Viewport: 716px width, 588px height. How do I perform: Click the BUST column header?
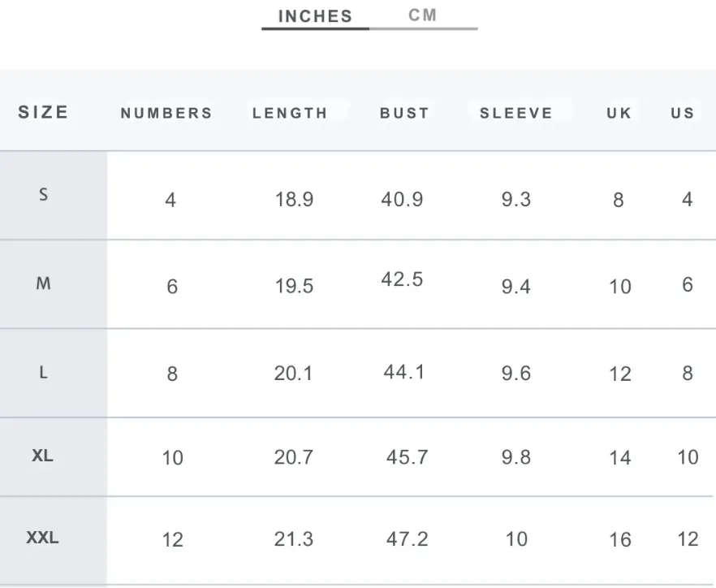pos(404,114)
